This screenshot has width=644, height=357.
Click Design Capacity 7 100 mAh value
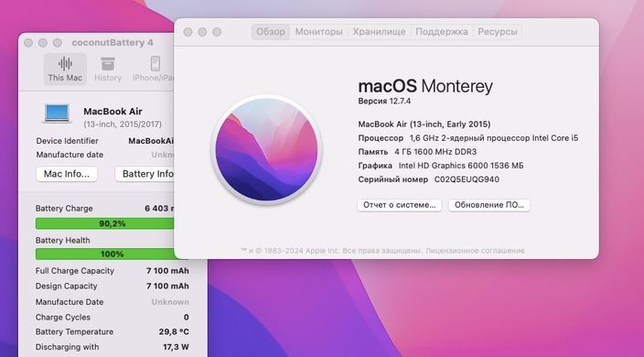(x=167, y=286)
